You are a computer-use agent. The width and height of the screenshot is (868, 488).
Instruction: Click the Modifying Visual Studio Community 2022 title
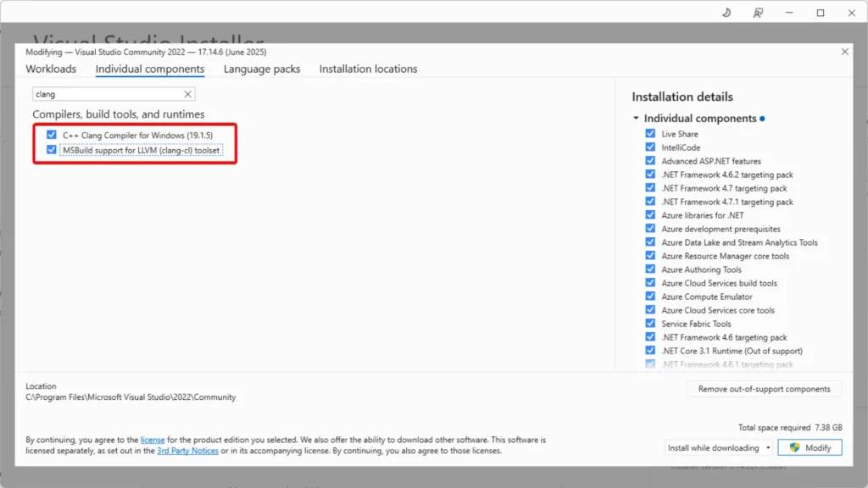coord(146,52)
